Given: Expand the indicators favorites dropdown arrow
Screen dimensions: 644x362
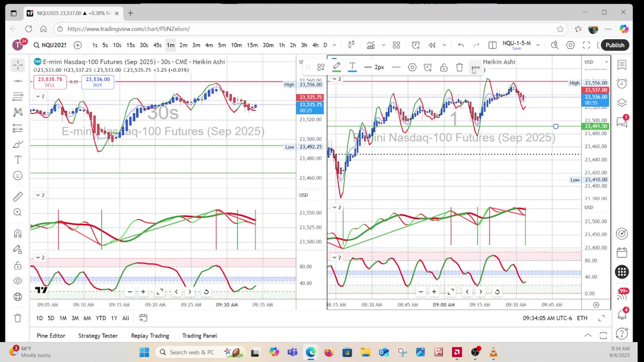Looking at the screenshot, I should tap(383, 45).
